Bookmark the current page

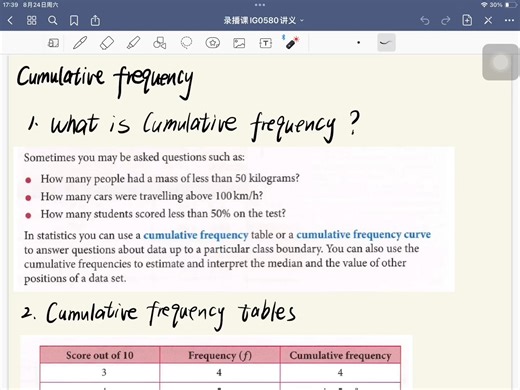tap(74, 21)
